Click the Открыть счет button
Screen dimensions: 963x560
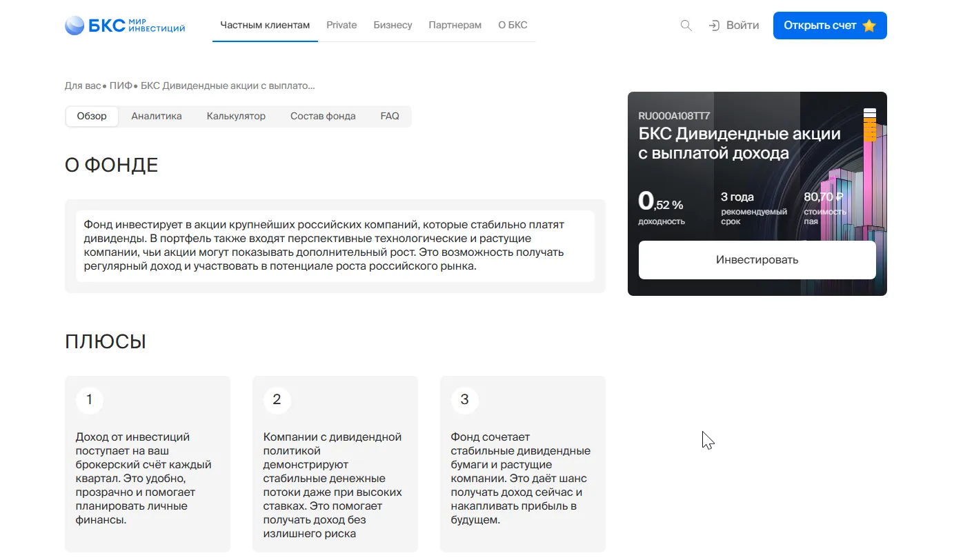[x=830, y=26]
